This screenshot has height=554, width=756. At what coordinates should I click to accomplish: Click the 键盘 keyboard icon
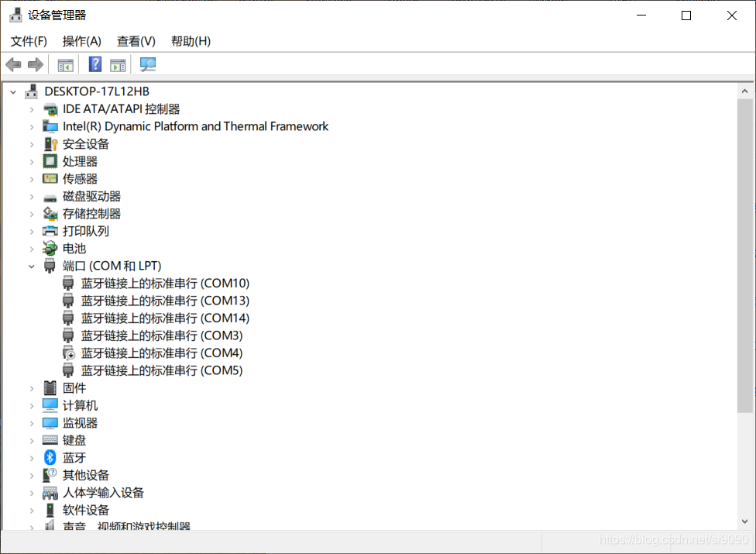coord(50,440)
